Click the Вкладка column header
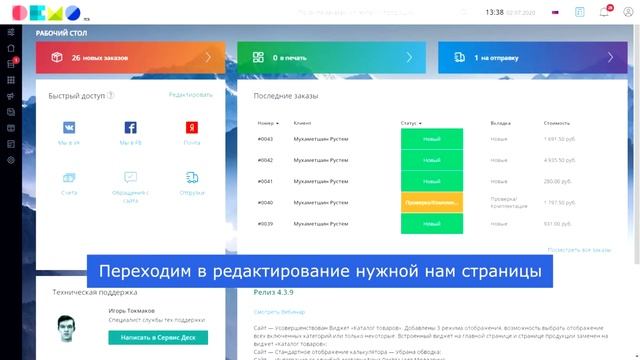The image size is (640, 360). (500, 123)
